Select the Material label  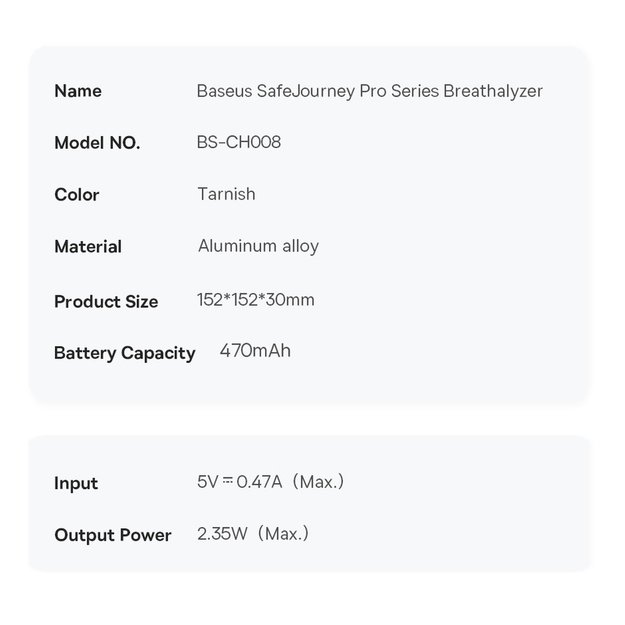point(88,247)
